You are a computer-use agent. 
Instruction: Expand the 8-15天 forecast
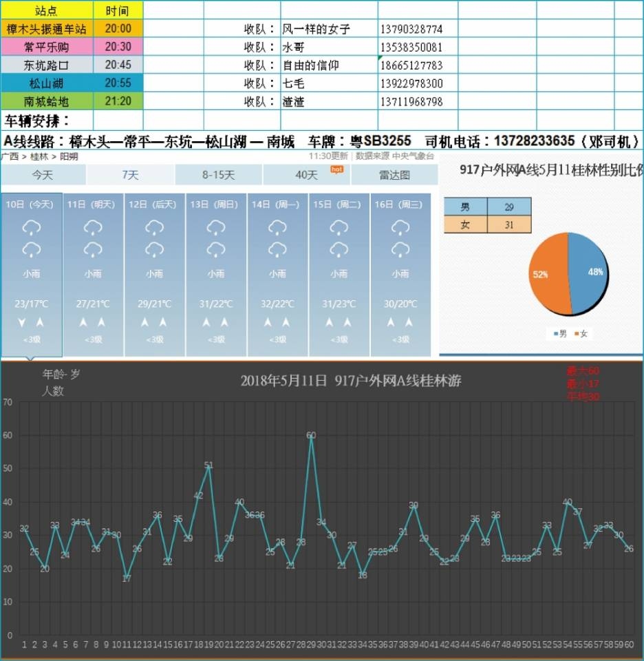(218, 175)
